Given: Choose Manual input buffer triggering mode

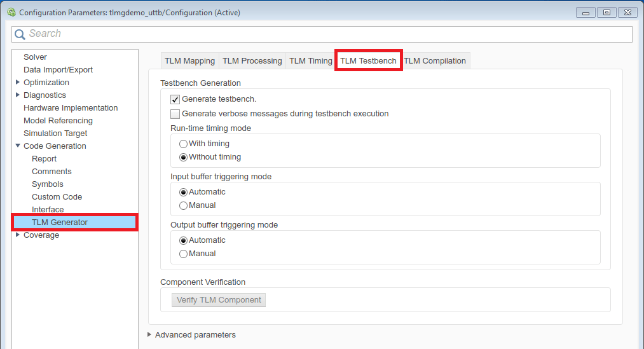Looking at the screenshot, I should [184, 205].
